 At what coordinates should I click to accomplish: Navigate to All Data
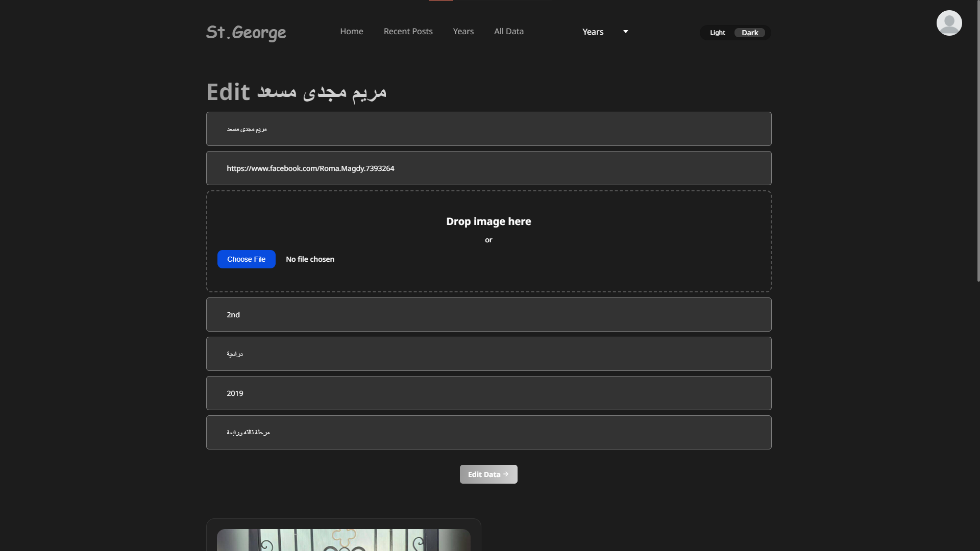coord(508,31)
